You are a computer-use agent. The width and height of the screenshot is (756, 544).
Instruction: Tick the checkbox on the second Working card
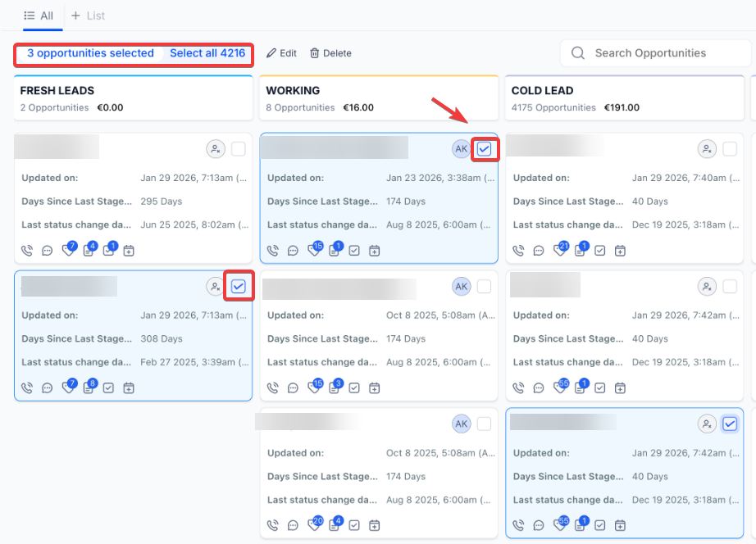pos(484,286)
